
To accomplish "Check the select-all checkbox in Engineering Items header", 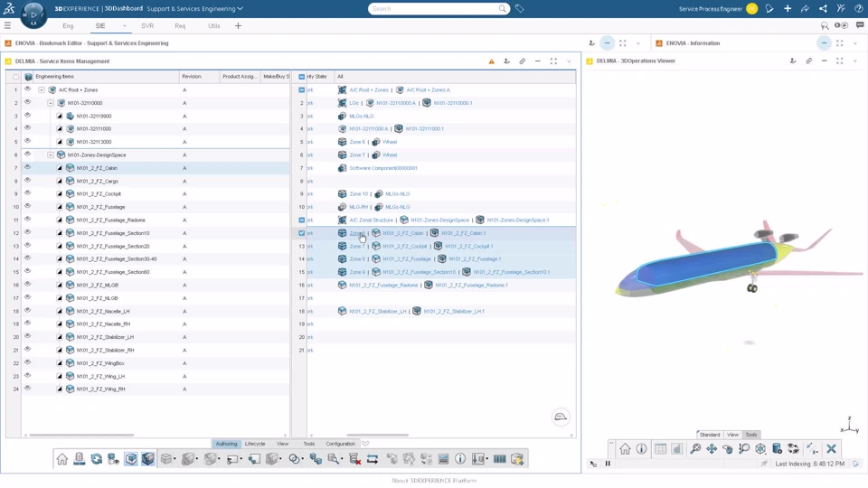I will point(15,77).
